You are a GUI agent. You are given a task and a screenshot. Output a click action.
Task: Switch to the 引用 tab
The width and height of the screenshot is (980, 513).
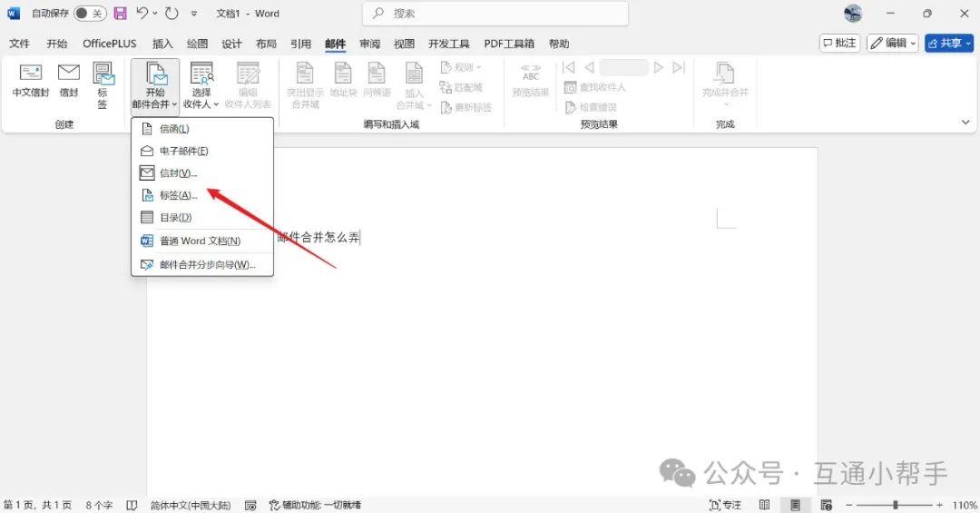(x=300, y=44)
